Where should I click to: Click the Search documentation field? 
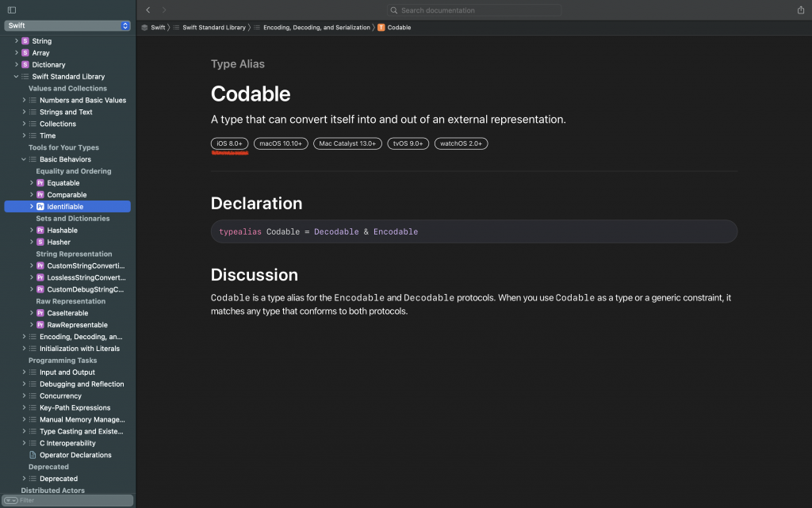pyautogui.click(x=473, y=10)
